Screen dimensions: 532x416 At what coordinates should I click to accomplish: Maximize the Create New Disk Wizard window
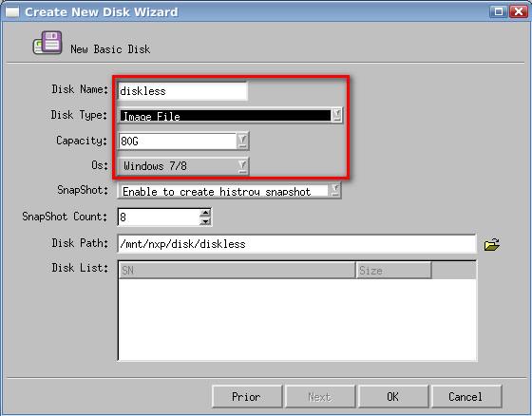(x=499, y=12)
